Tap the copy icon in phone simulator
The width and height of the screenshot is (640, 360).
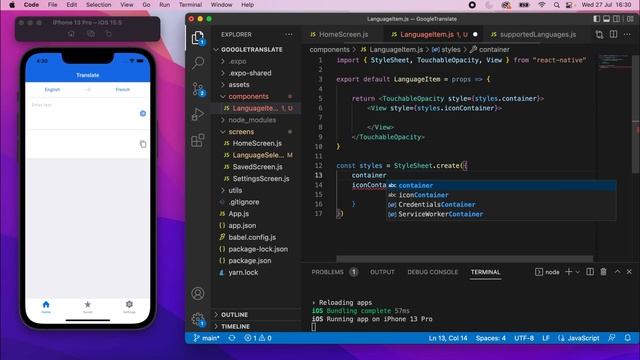(143, 144)
